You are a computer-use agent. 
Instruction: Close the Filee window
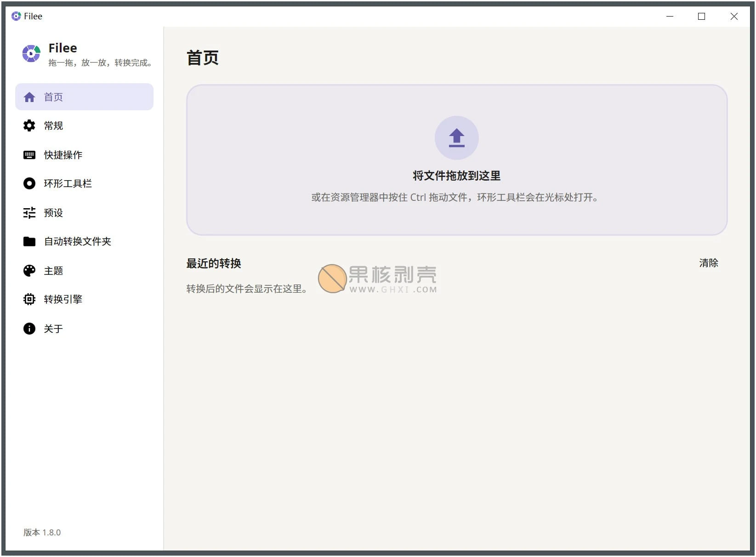click(734, 16)
